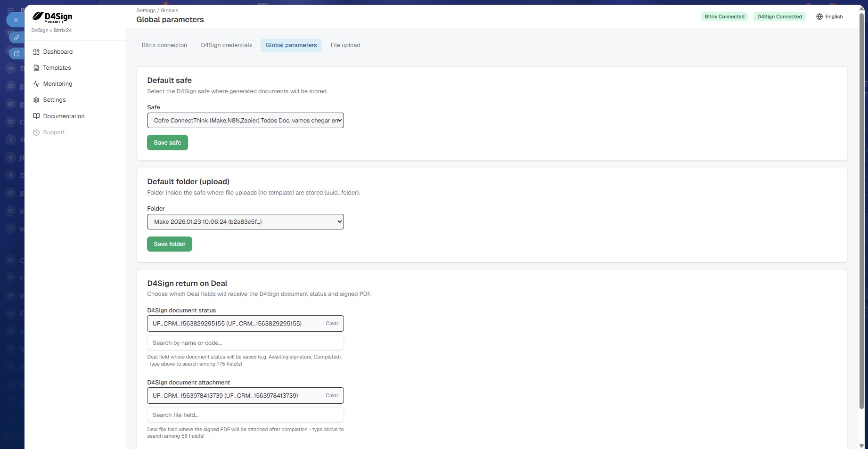This screenshot has width=868, height=449.
Task: Click the Save folder button
Action: tap(170, 244)
